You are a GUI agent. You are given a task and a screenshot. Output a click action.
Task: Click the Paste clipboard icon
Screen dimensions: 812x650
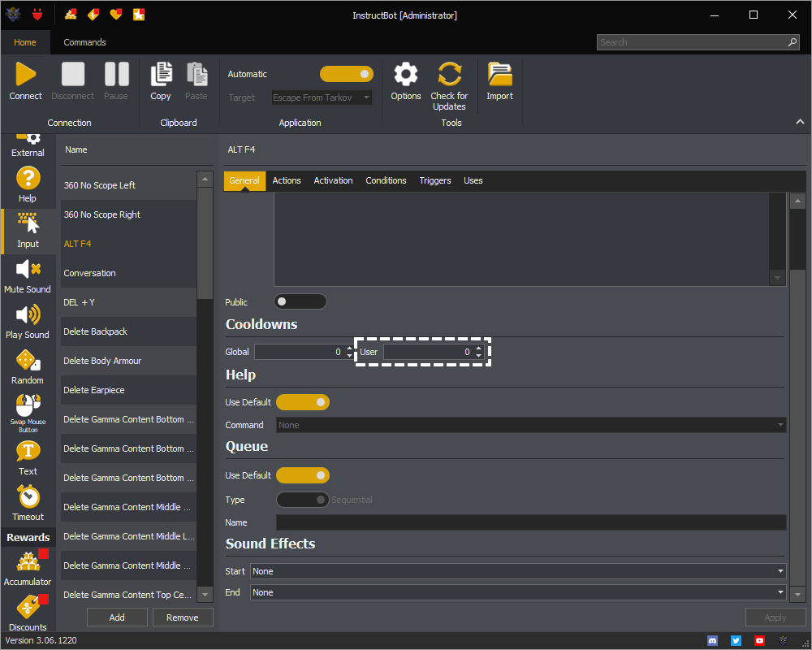tap(197, 74)
